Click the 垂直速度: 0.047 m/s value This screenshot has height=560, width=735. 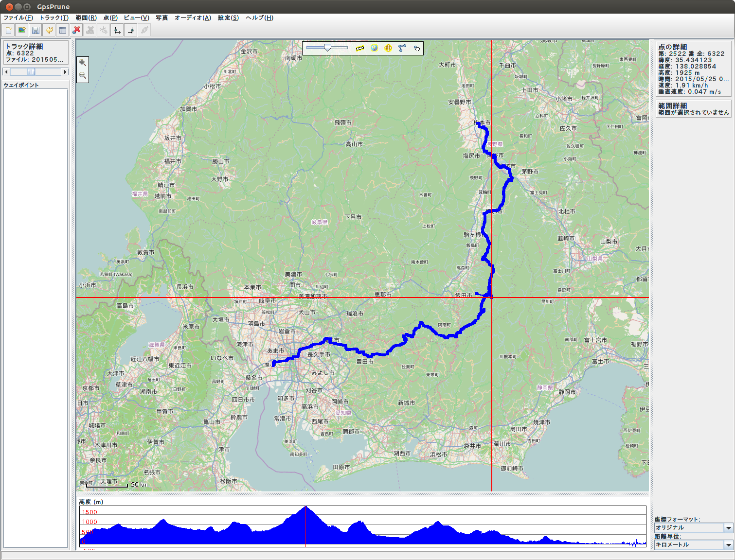point(690,92)
